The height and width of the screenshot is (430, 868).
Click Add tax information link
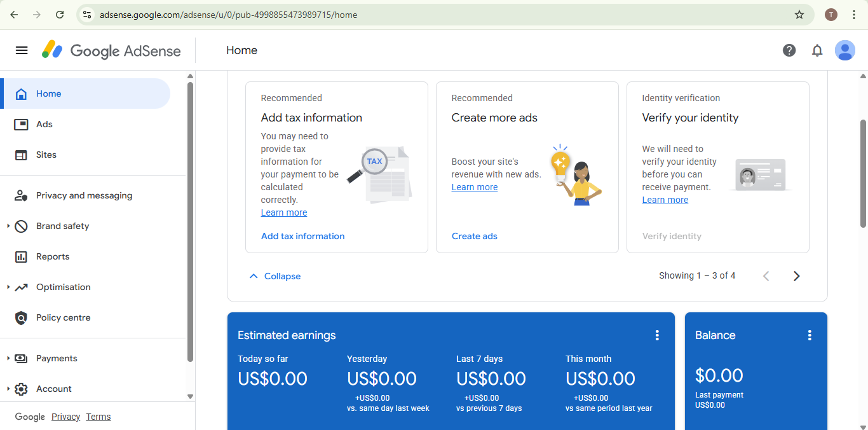[x=302, y=236]
